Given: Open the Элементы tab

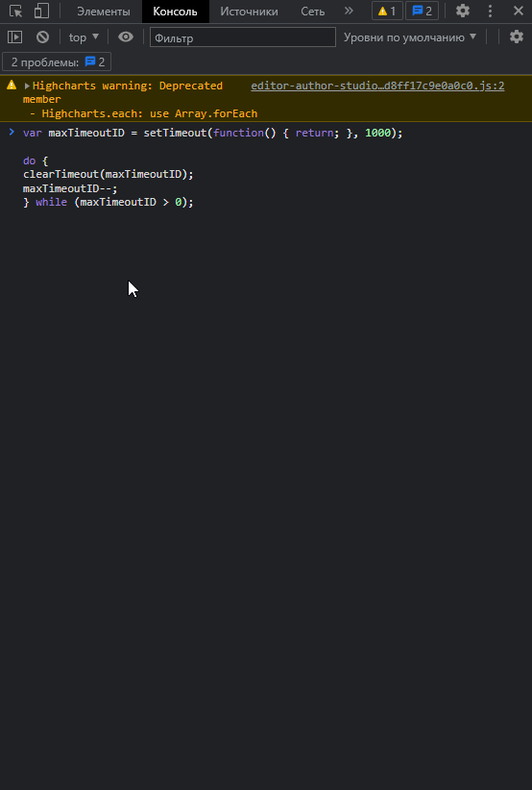Looking at the screenshot, I should pyautogui.click(x=103, y=12).
